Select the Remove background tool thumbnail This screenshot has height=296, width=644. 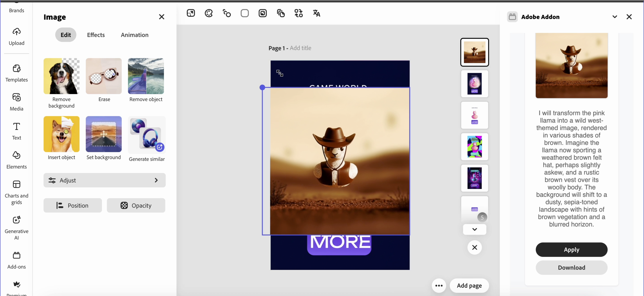click(61, 76)
